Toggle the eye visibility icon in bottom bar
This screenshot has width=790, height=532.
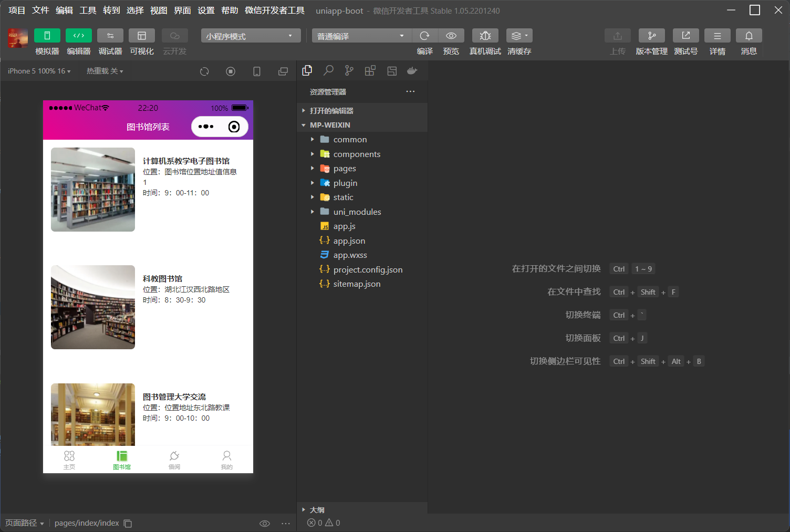[x=265, y=523]
